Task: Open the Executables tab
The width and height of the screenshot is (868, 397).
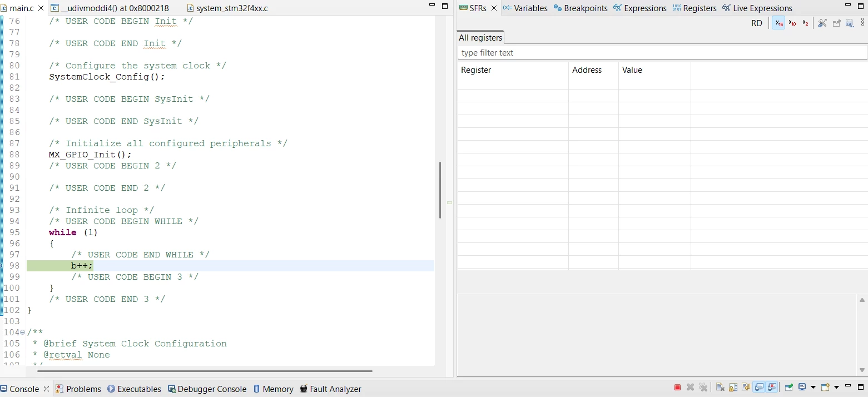Action: point(134,389)
